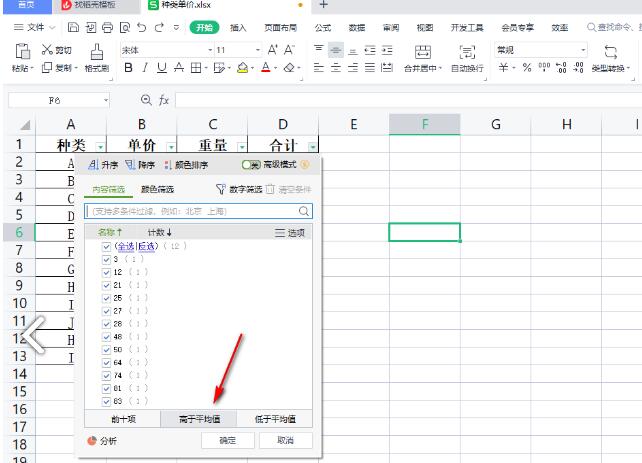
Task: Click the fill color bucket icon
Action: [243, 68]
